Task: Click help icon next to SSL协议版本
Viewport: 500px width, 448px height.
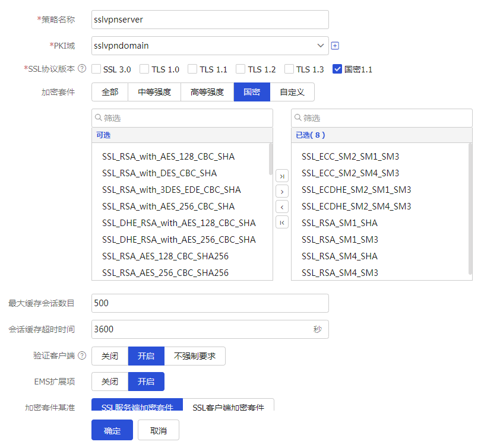Action: click(x=82, y=69)
